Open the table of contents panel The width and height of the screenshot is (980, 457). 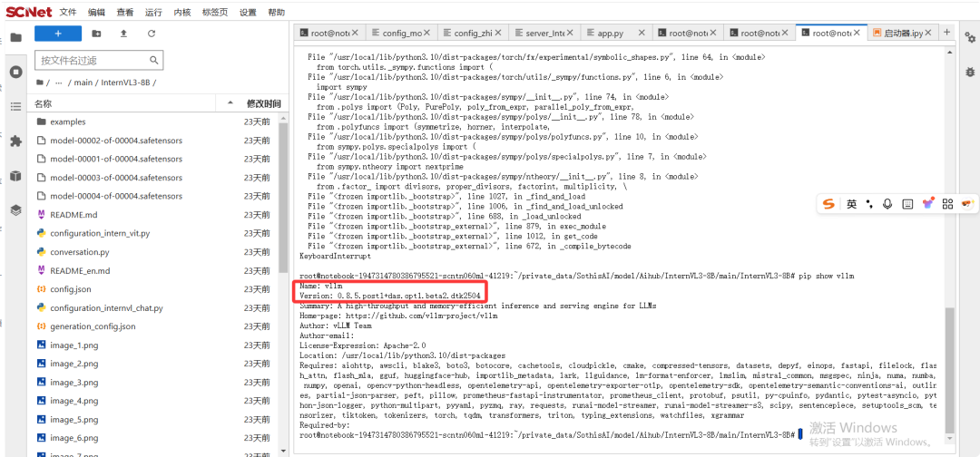click(x=16, y=107)
